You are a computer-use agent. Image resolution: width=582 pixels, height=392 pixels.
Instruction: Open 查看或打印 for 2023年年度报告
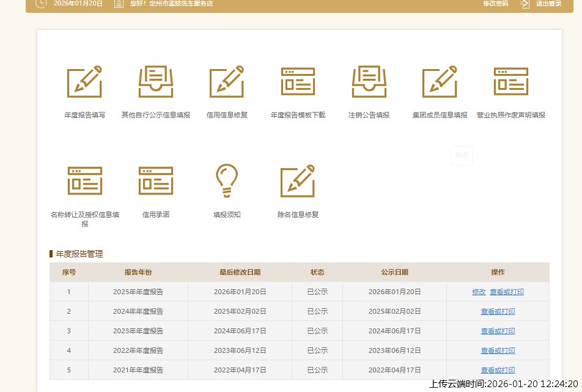[498, 331]
